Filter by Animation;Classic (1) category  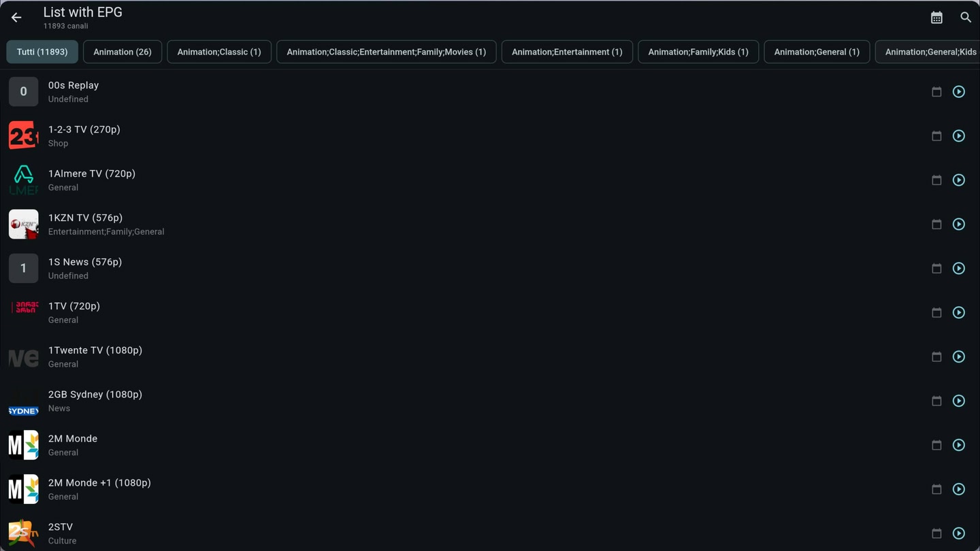[x=219, y=52]
